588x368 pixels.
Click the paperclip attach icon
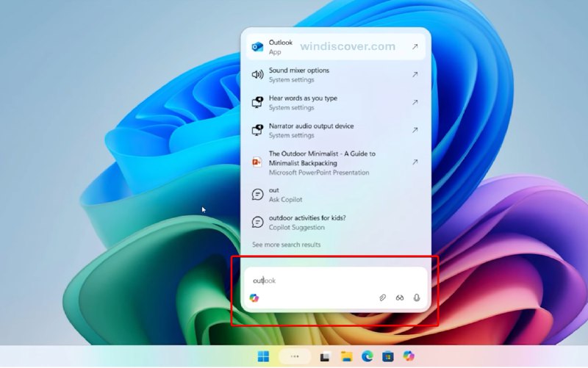[382, 297]
